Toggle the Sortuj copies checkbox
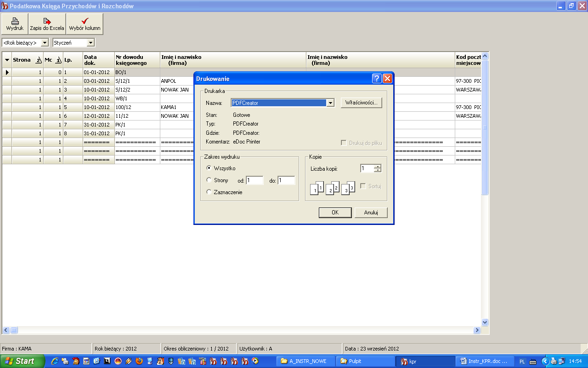This screenshot has height=368, width=588. [363, 186]
